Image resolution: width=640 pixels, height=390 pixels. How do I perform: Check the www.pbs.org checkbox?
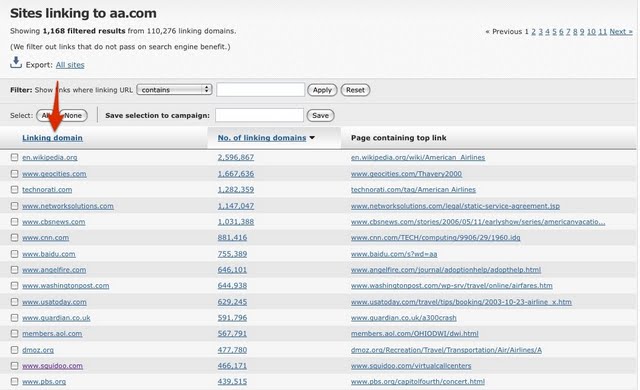click(x=15, y=381)
